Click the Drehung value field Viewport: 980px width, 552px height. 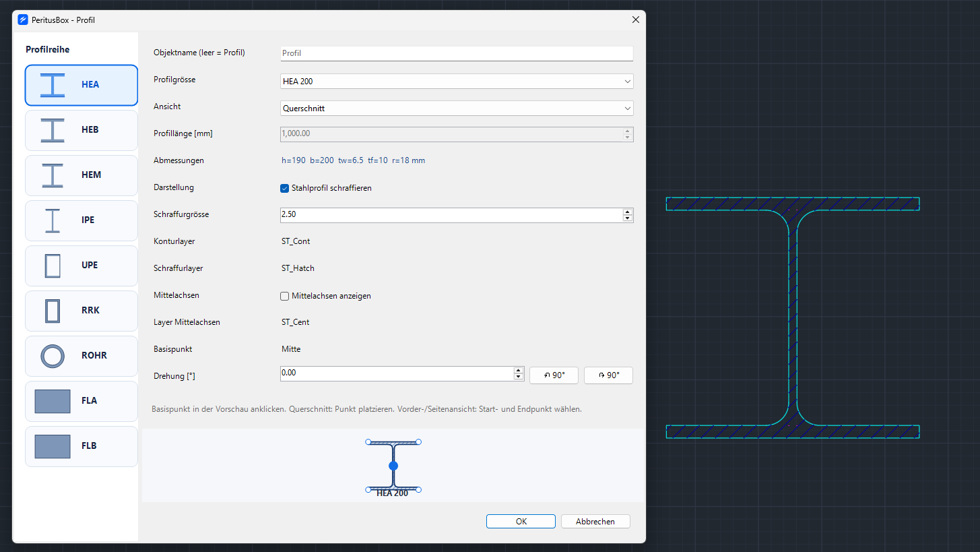397,373
